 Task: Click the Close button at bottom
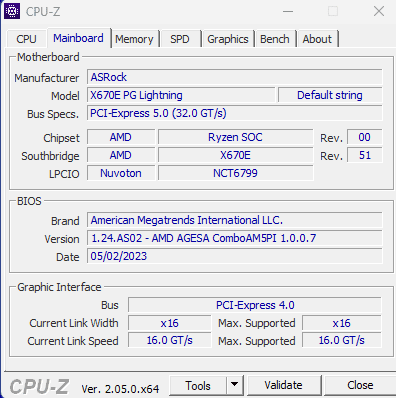pyautogui.click(x=360, y=386)
